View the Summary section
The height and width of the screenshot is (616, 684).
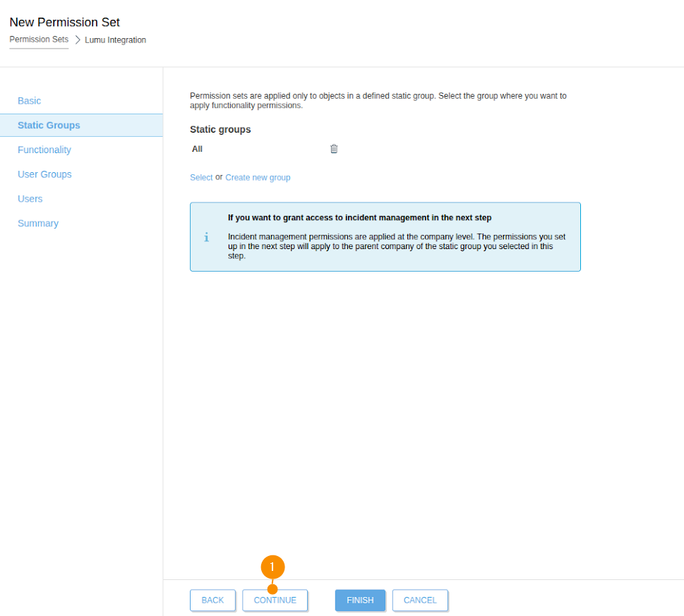(38, 223)
